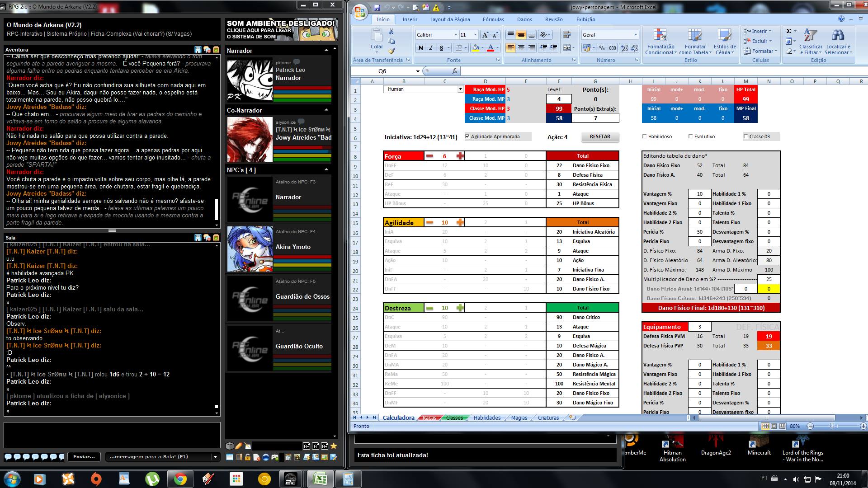The height and width of the screenshot is (488, 868).
Task: Click the format painter brush icon
Action: pyautogui.click(x=392, y=51)
